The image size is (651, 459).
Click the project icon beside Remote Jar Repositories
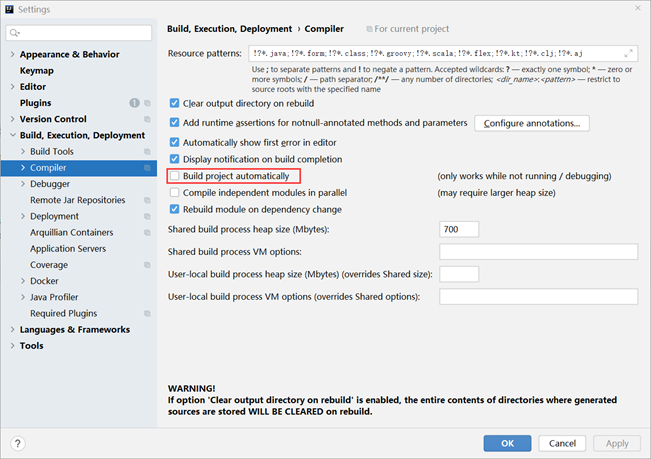(x=147, y=200)
